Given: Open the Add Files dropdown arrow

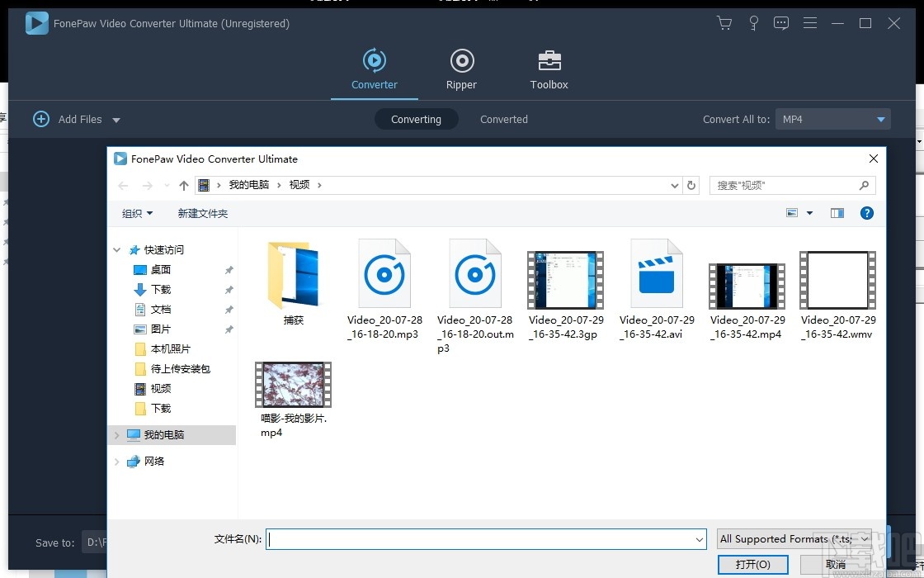Looking at the screenshot, I should (x=116, y=119).
